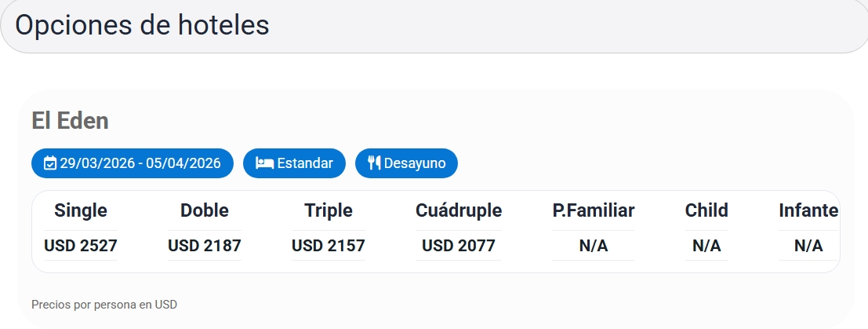This screenshot has height=329, width=868.
Task: Select the Triple column header
Action: coord(329,210)
